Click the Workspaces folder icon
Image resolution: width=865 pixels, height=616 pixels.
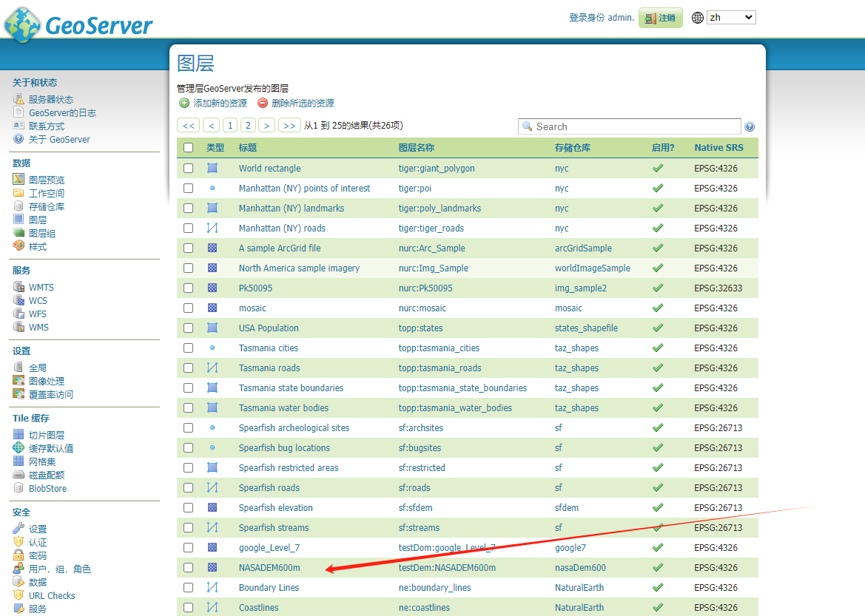(18, 192)
